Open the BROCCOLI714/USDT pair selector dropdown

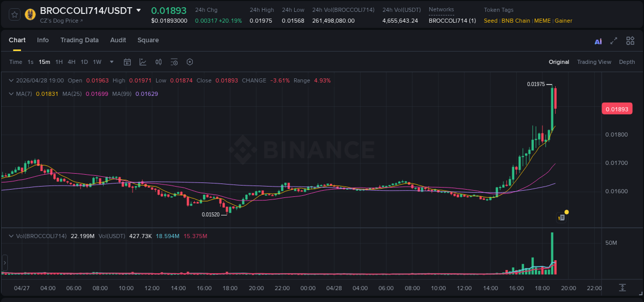coord(138,10)
